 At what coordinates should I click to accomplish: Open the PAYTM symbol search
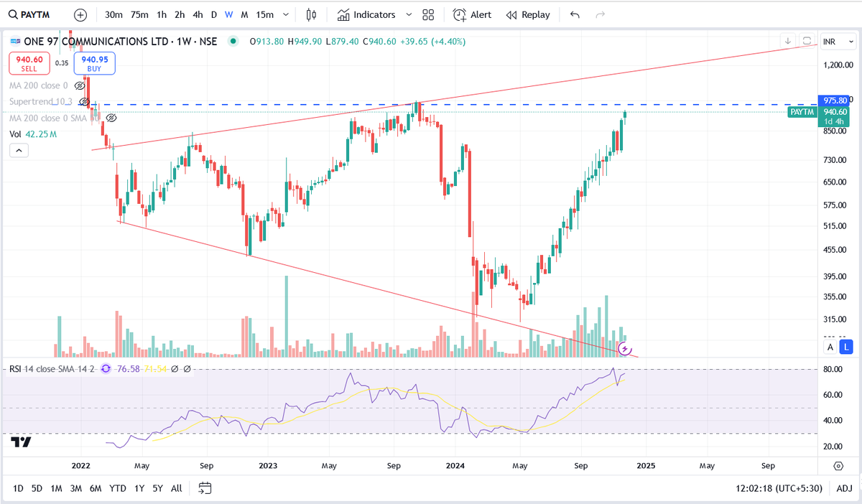[x=30, y=14]
